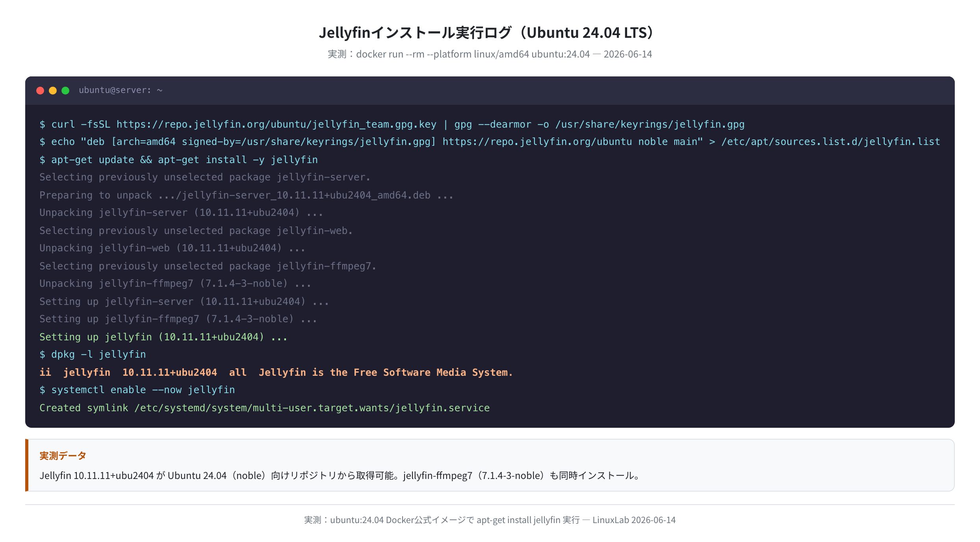Click the yellow minimize dot in terminal header
980x542 pixels.
[53, 91]
